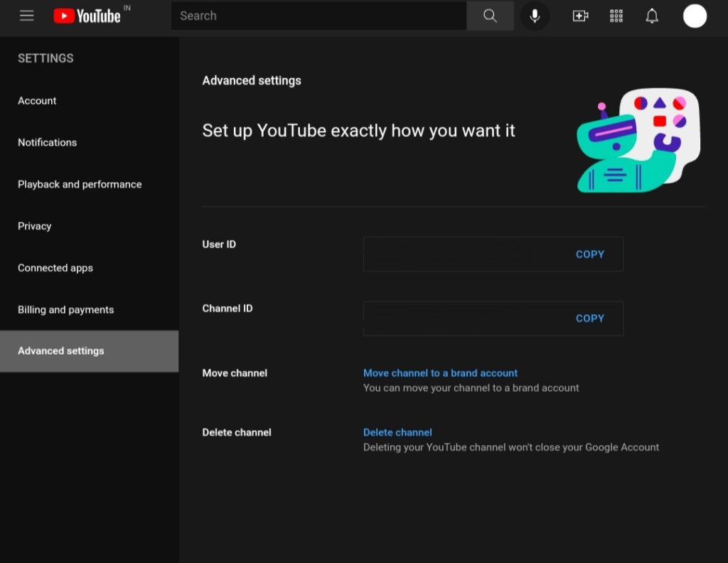This screenshot has height=563, width=728.
Task: Select Playback and performance settings
Action: (x=89, y=184)
